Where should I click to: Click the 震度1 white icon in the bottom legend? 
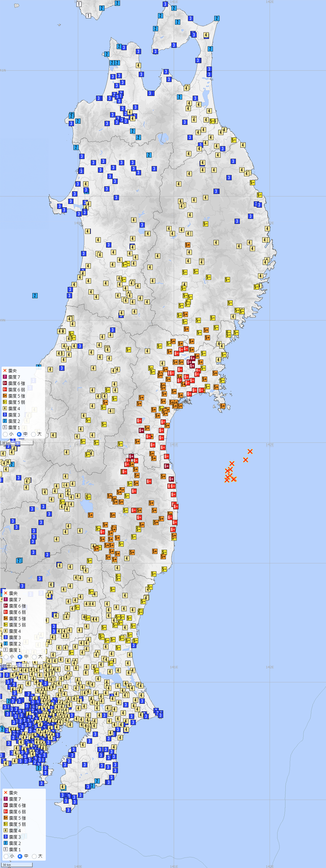click(x=5, y=850)
